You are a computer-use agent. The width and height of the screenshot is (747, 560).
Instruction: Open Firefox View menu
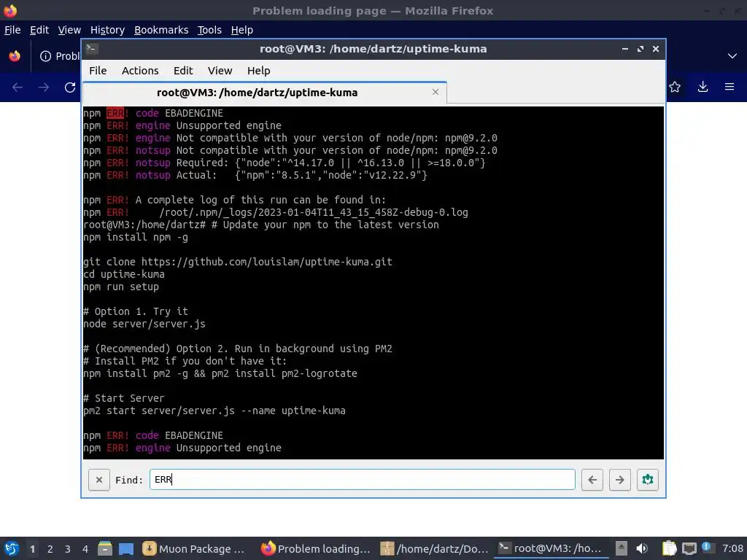pyautogui.click(x=69, y=30)
